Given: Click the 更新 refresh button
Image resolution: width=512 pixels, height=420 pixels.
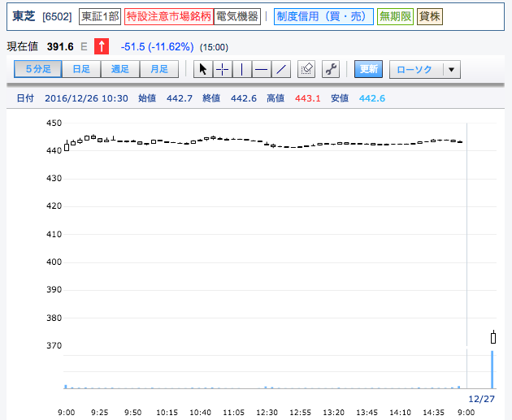Looking at the screenshot, I should [369, 69].
